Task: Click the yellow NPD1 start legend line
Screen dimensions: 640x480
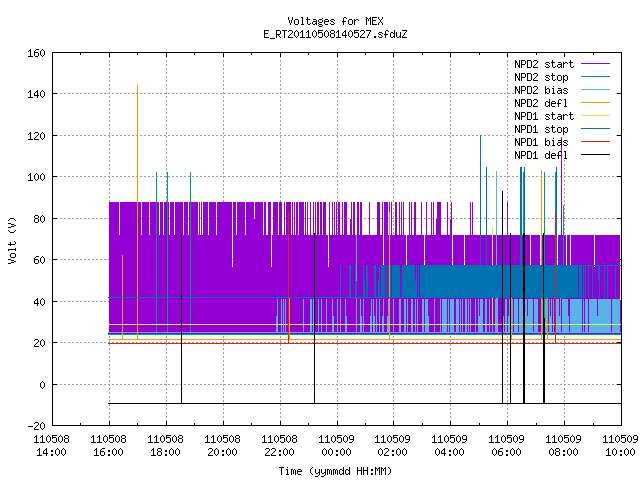Action: (595, 116)
